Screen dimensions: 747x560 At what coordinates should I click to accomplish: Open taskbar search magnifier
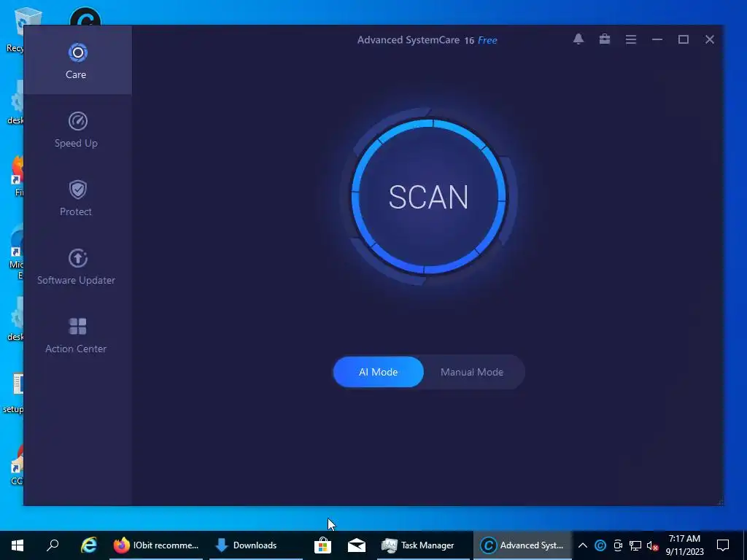click(53, 545)
